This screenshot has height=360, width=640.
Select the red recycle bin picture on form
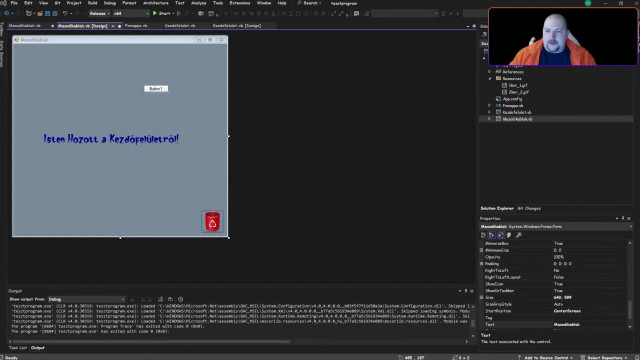pos(212,221)
